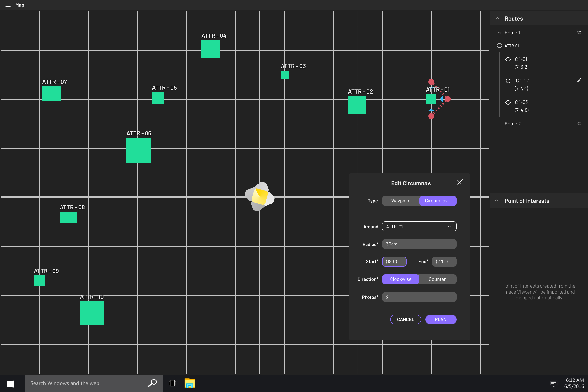Switch the type to Waypoint
This screenshot has height=392, width=588.
click(x=401, y=201)
